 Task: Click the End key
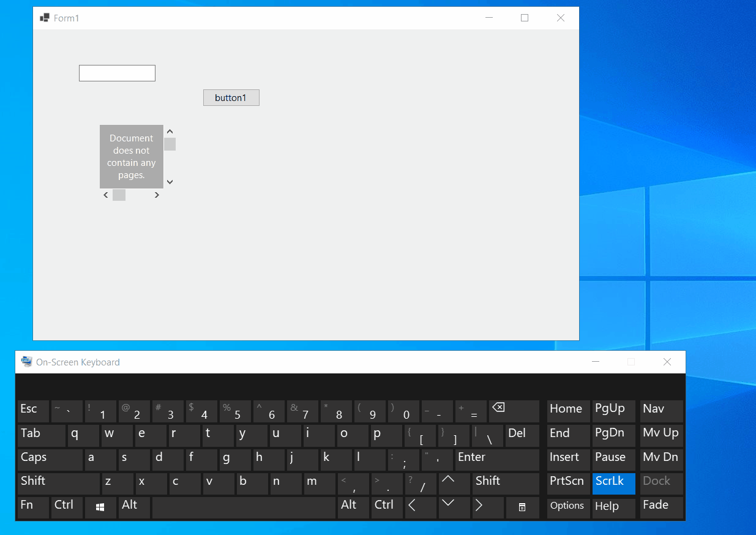pyautogui.click(x=568, y=435)
